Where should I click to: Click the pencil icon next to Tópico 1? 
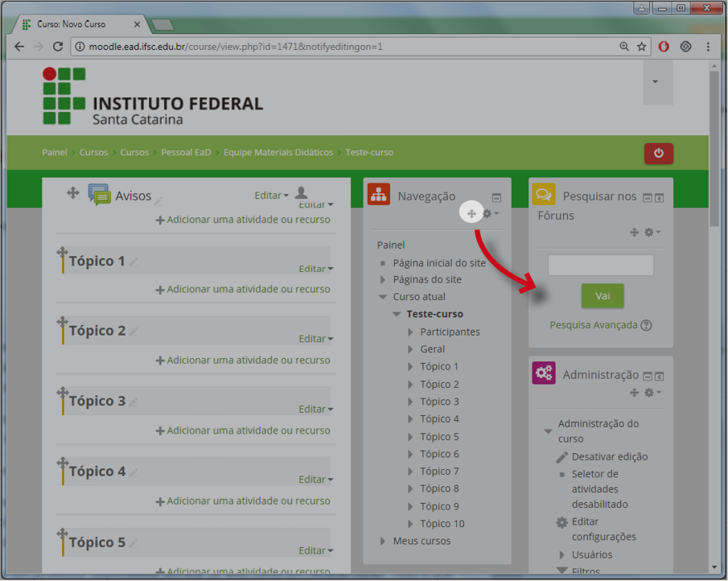[134, 262]
